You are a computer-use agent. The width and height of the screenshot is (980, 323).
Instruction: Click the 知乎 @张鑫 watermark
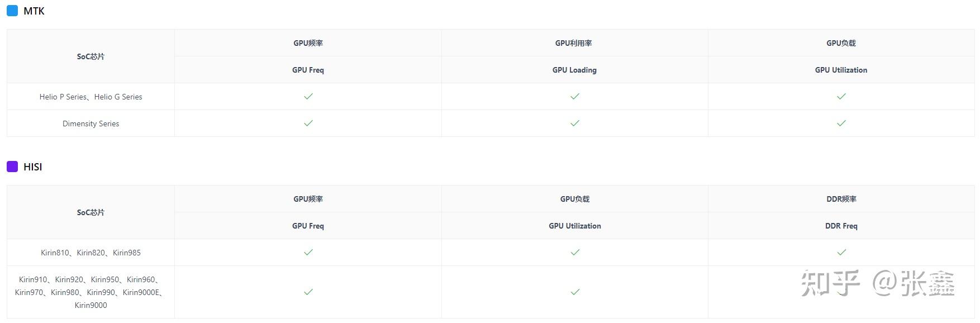click(877, 283)
